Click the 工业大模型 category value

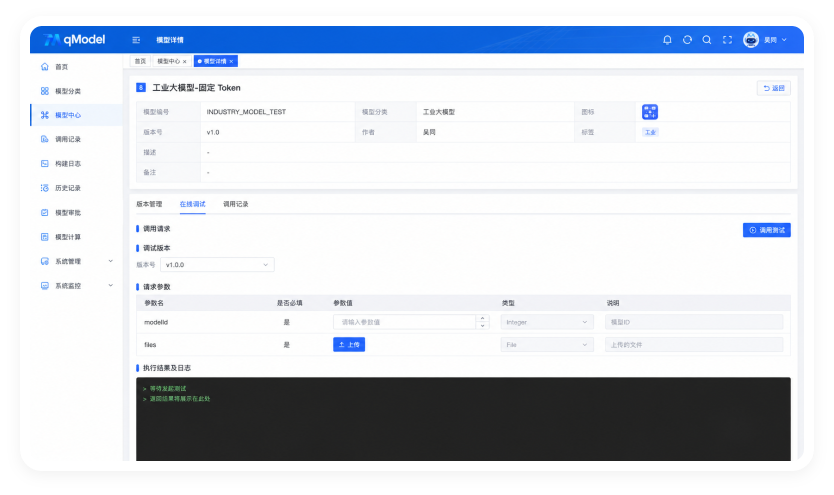439,112
